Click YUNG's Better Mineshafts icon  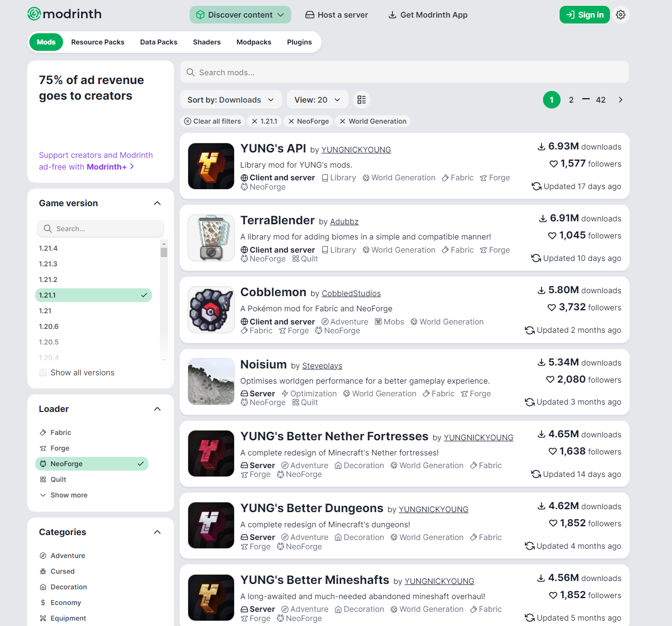pos(211,597)
